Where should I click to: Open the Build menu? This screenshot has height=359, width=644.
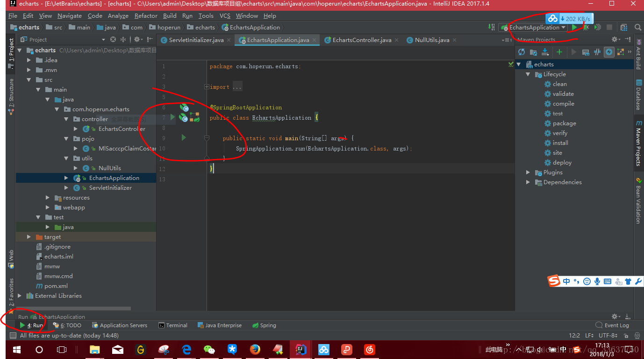[x=170, y=16]
